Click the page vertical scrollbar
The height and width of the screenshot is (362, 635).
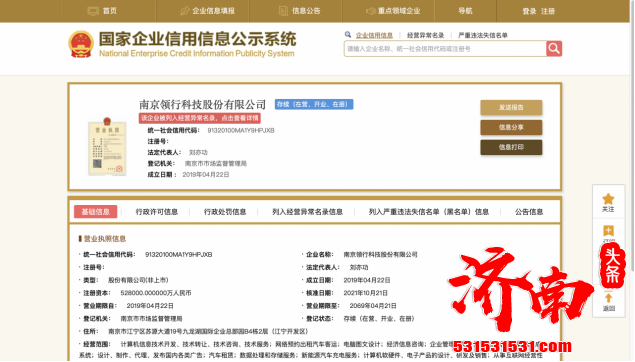click(x=633, y=136)
